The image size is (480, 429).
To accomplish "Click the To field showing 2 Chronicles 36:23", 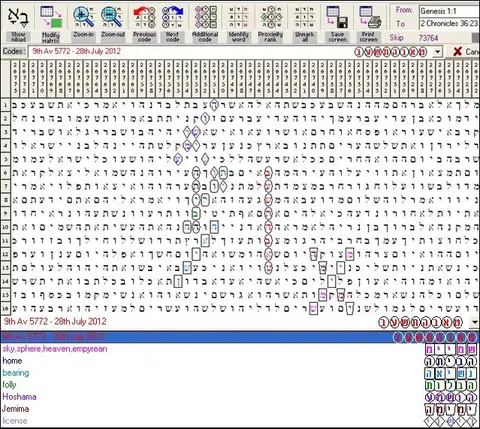I will click(449, 23).
